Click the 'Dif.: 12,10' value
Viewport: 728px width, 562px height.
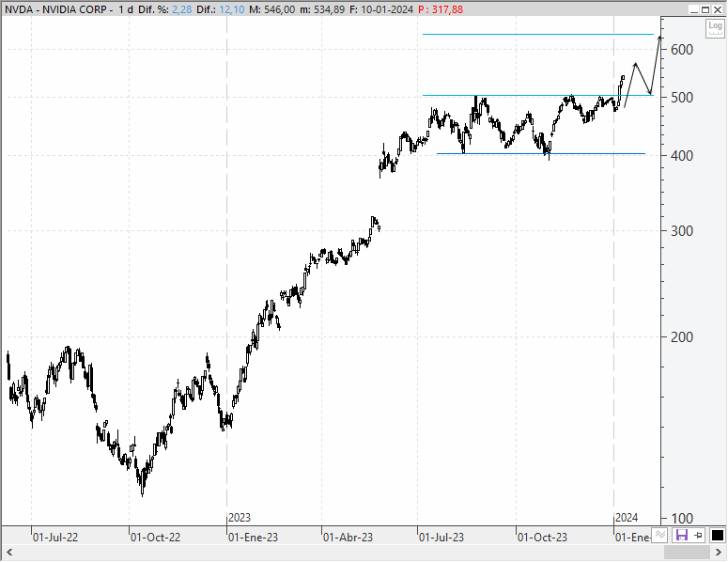click(220, 9)
